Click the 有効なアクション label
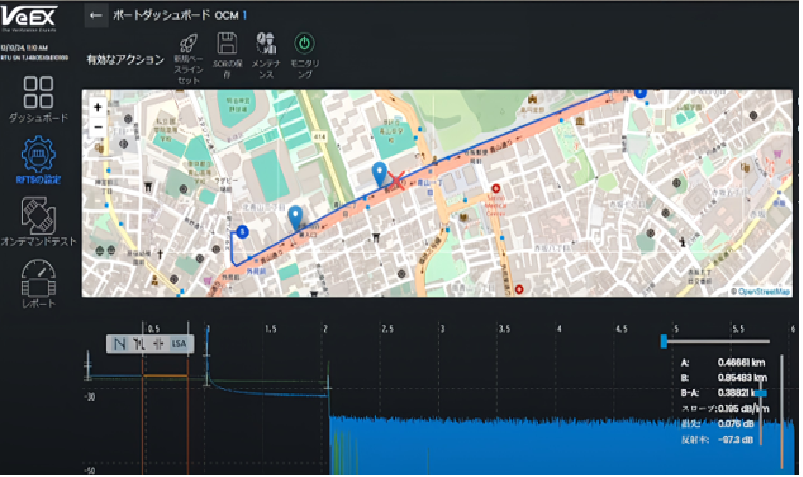 (125, 60)
